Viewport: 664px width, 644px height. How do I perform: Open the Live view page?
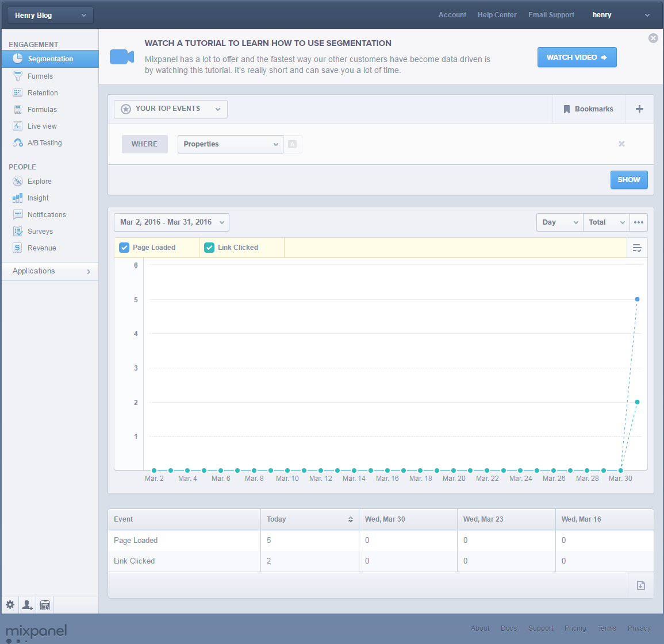[42, 126]
